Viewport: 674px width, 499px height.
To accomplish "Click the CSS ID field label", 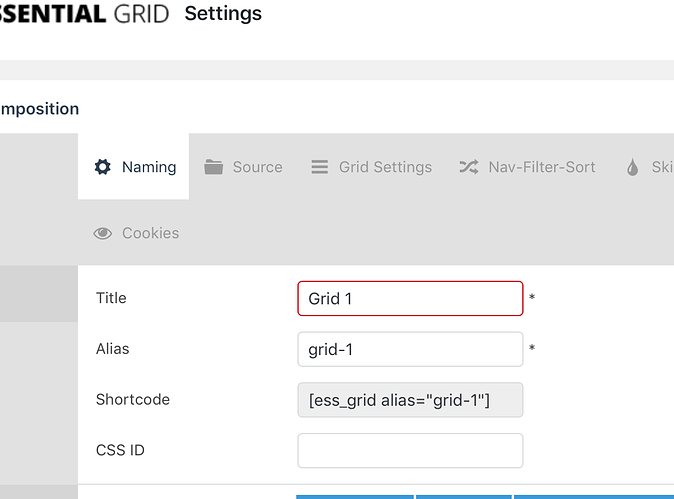I will pyautogui.click(x=120, y=450).
